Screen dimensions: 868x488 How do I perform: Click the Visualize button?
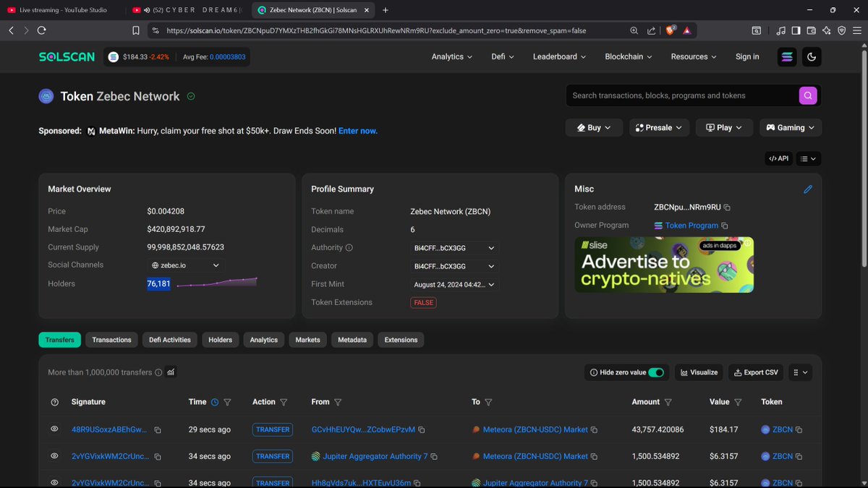pos(699,372)
